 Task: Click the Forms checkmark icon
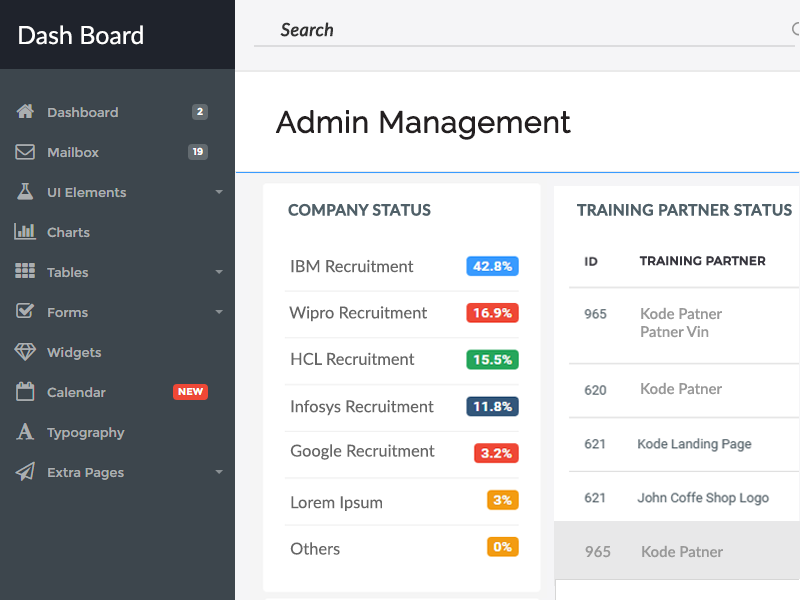25,311
